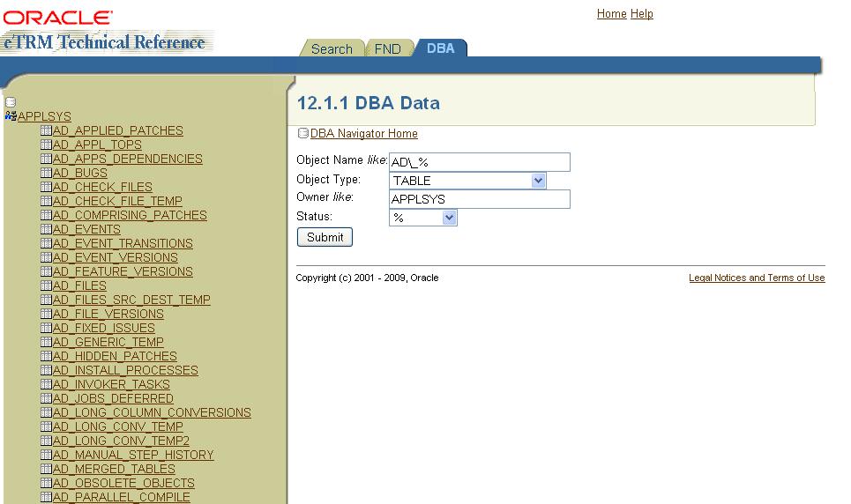Click the table icon beside AD_BUGS

tap(46, 173)
